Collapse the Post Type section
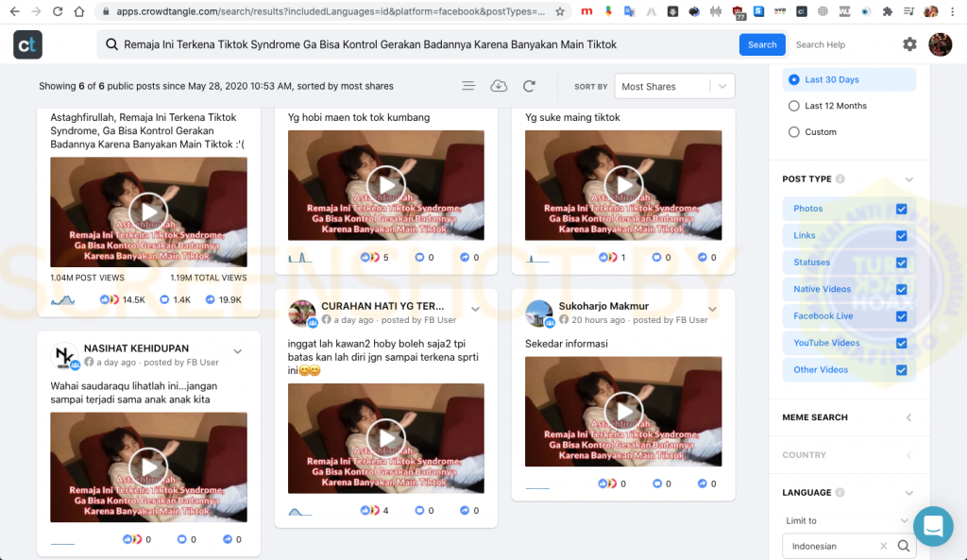Viewport: 967px width, 560px height. point(909,178)
